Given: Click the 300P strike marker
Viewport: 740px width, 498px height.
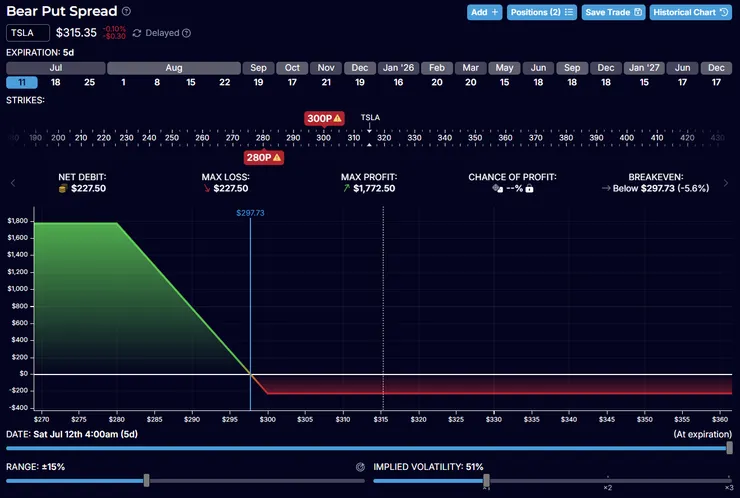Looking at the screenshot, I should [x=324, y=118].
